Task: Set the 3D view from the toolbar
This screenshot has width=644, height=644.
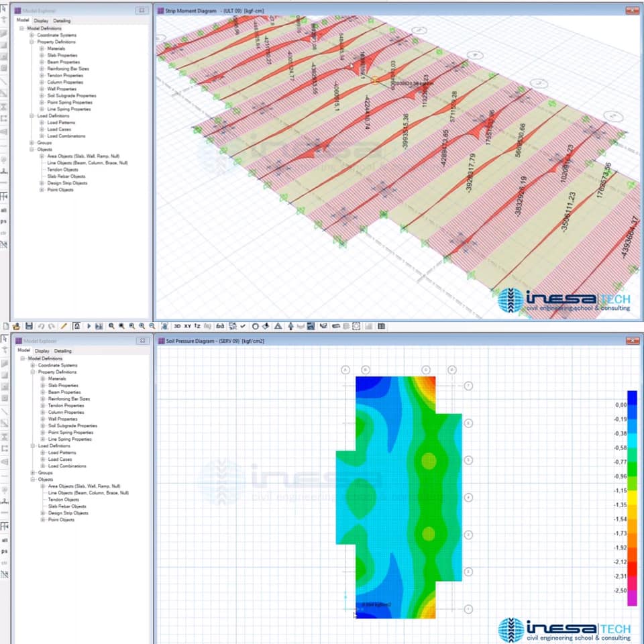Action: coord(177,326)
